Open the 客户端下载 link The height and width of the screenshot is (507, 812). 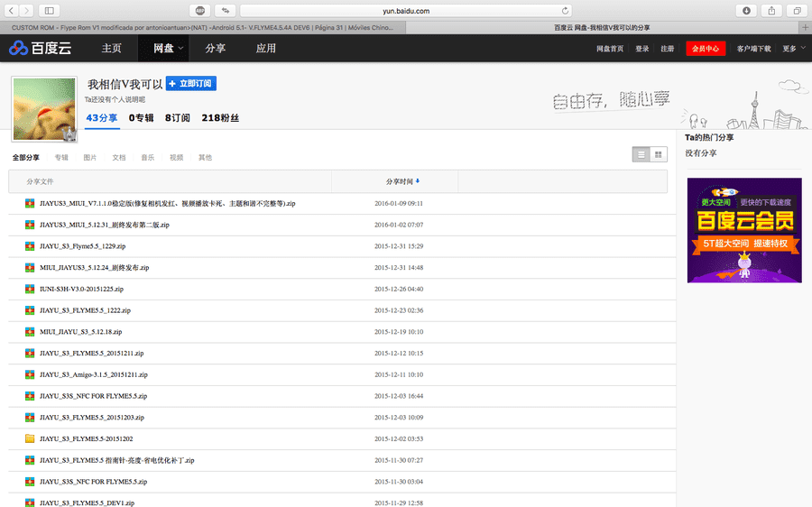pyautogui.click(x=753, y=48)
